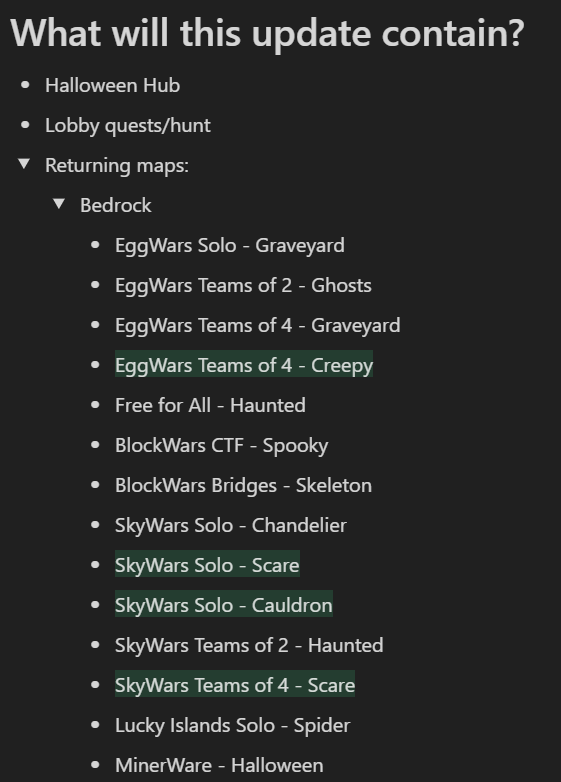Select highlighted EggWars Teams of 4 - Creepy
Image resolution: width=561 pixels, height=782 pixels.
pos(244,366)
